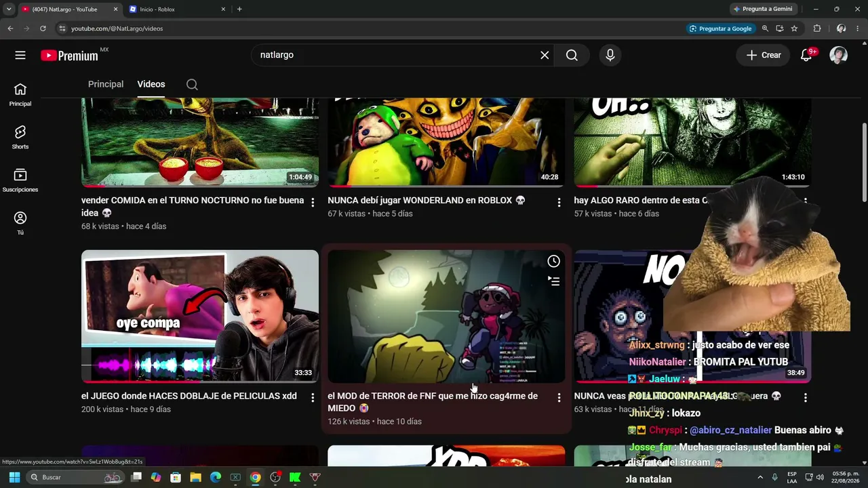
Task: Close the NatLargo YouTube tab
Action: (x=115, y=9)
